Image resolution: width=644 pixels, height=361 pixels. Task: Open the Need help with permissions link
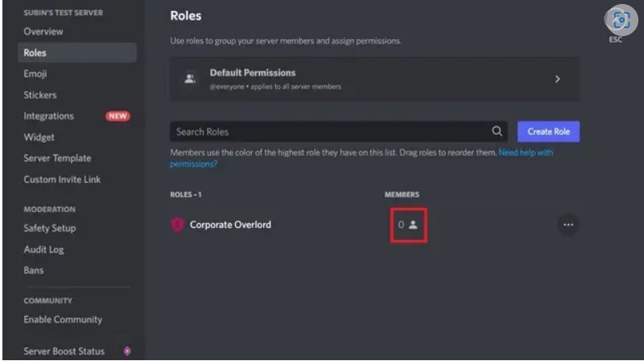tap(525, 152)
